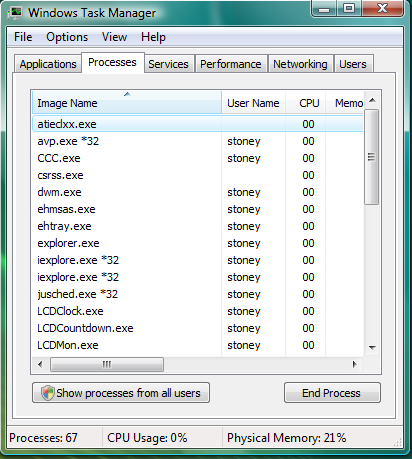Select the jusched.exe *32 process
Viewport: 412px width, 459px height.
(198, 294)
